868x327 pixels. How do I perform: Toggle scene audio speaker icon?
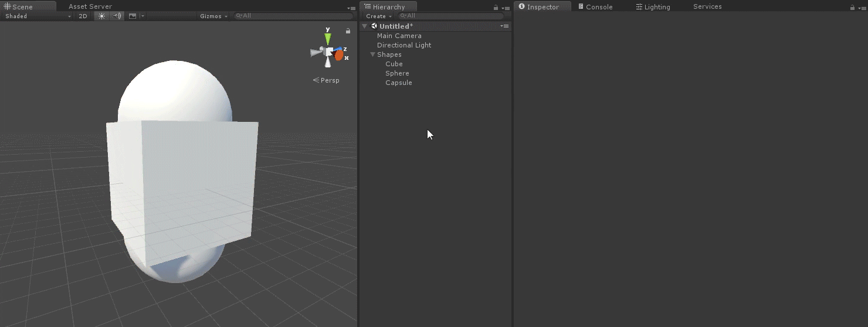click(x=117, y=16)
